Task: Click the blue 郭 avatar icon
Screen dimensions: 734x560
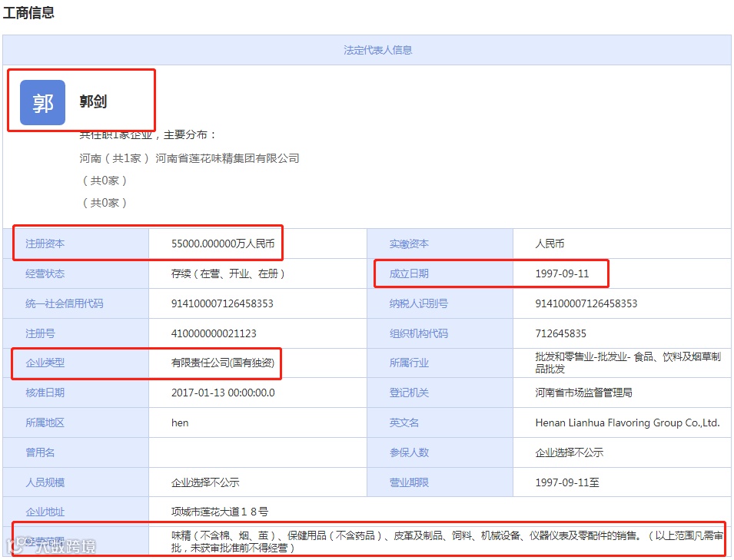Action: 42,102
